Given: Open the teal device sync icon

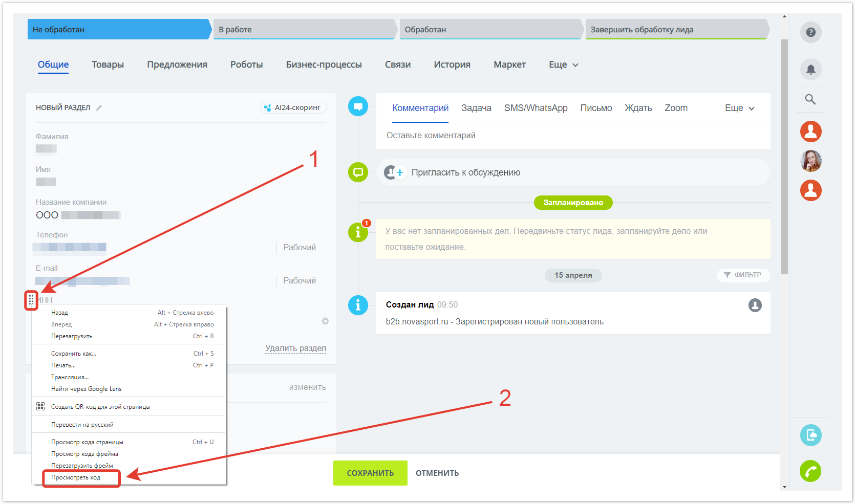Looking at the screenshot, I should [810, 435].
